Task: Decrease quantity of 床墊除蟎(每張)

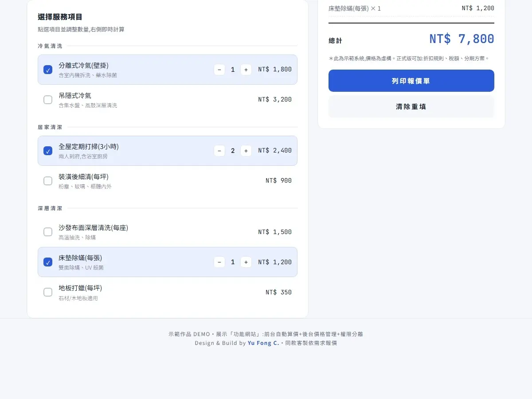Action: tap(219, 262)
